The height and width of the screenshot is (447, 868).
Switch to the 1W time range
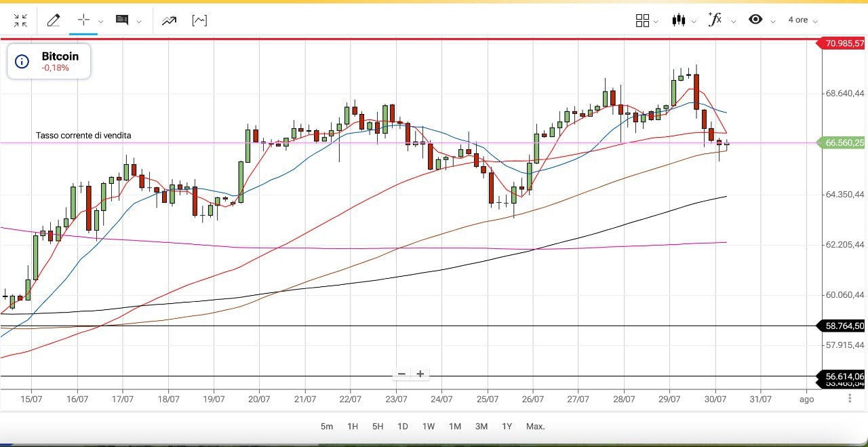tap(429, 427)
